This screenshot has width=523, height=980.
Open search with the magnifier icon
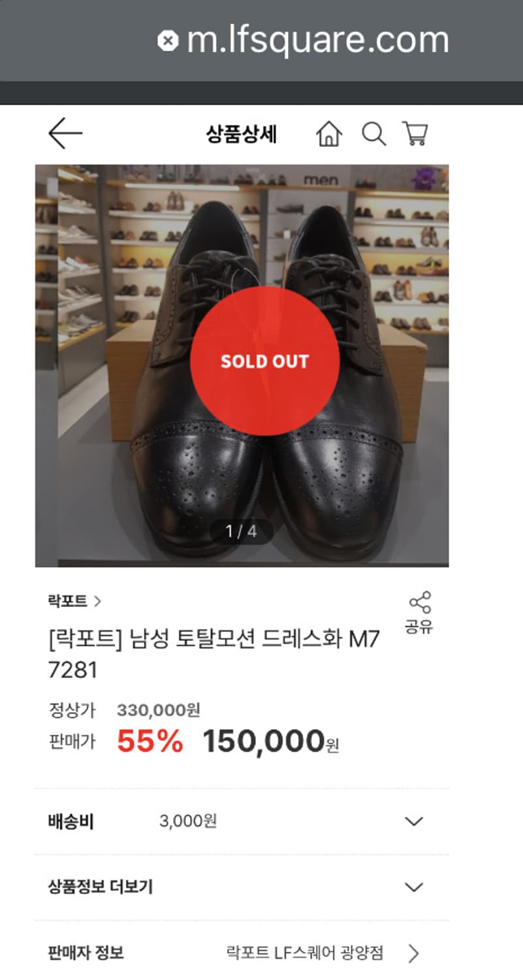pyautogui.click(x=373, y=134)
